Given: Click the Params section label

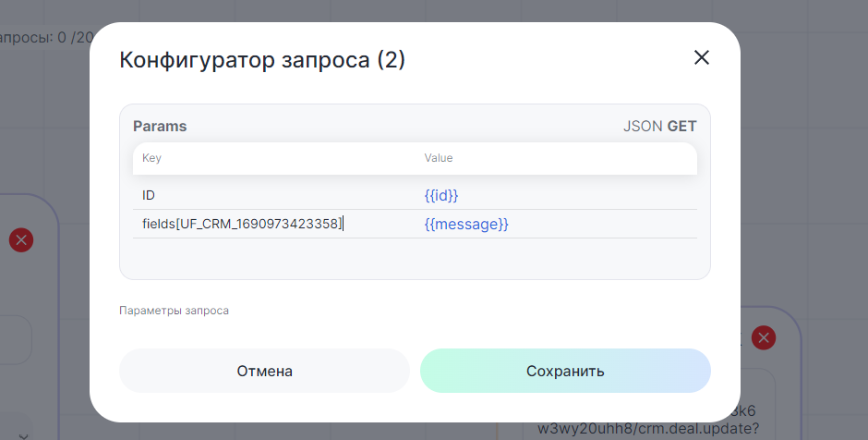Looking at the screenshot, I should pos(160,127).
